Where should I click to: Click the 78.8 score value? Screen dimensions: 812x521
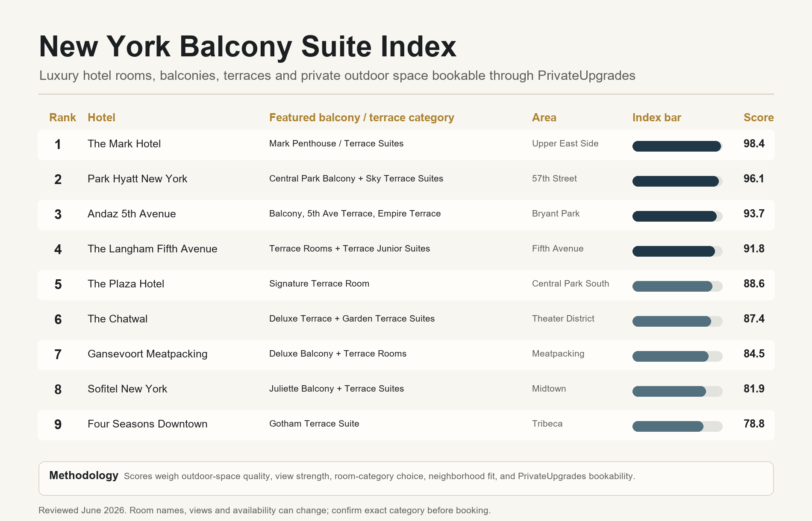point(754,424)
